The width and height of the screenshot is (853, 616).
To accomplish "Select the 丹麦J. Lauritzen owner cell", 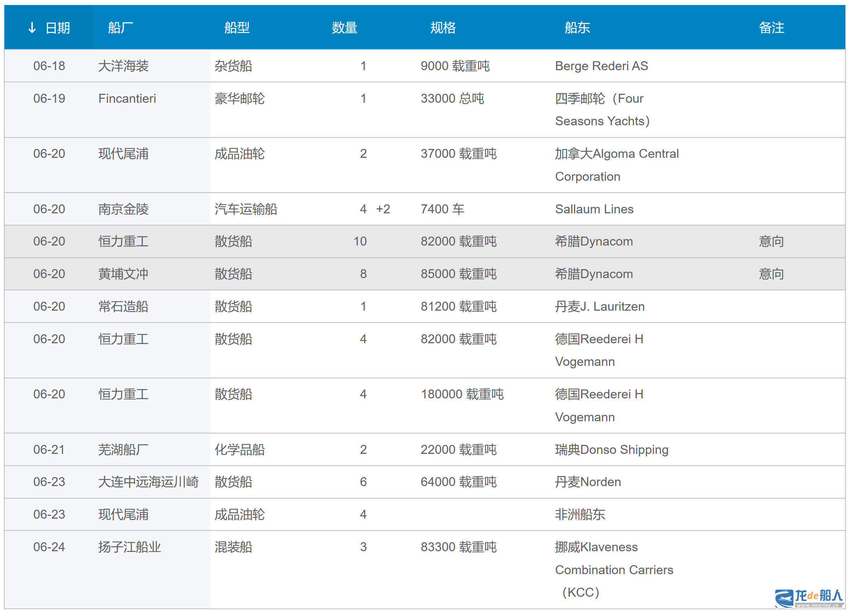I will 599,307.
